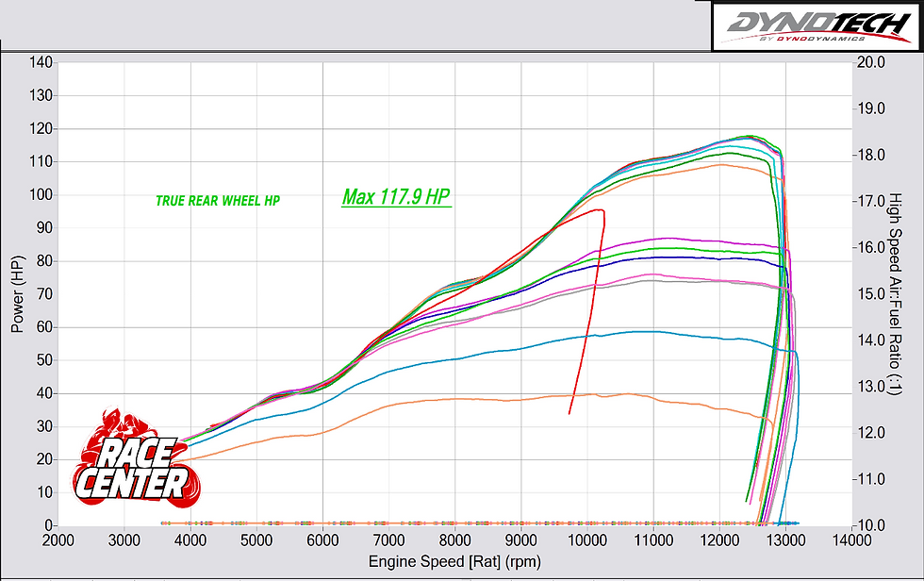Click the 15.0 value on the air-fuel axis

pos(871,294)
